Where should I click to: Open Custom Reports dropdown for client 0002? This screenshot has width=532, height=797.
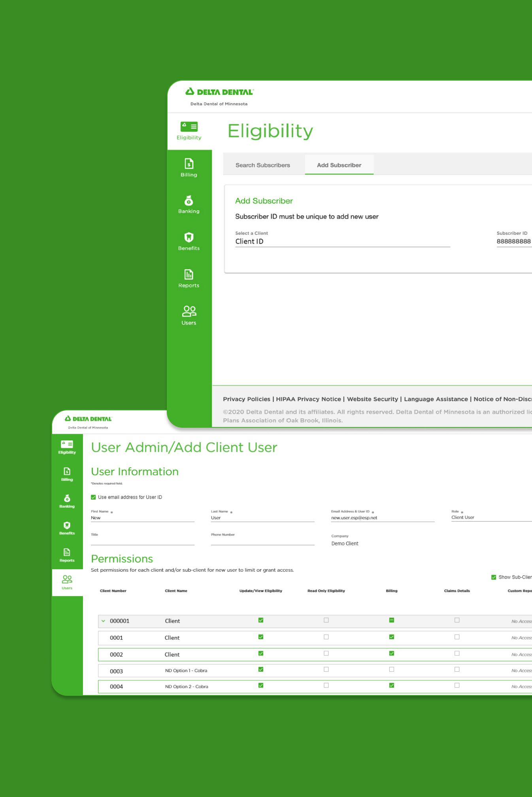[521, 655]
